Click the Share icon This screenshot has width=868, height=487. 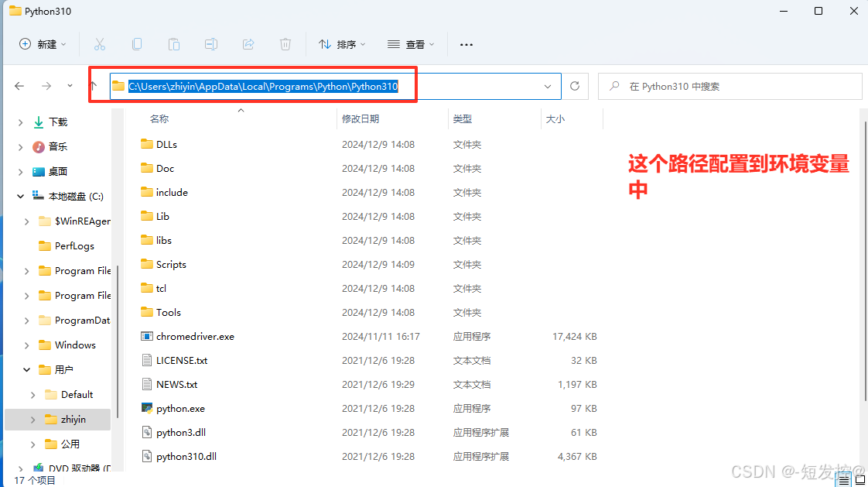click(x=248, y=44)
